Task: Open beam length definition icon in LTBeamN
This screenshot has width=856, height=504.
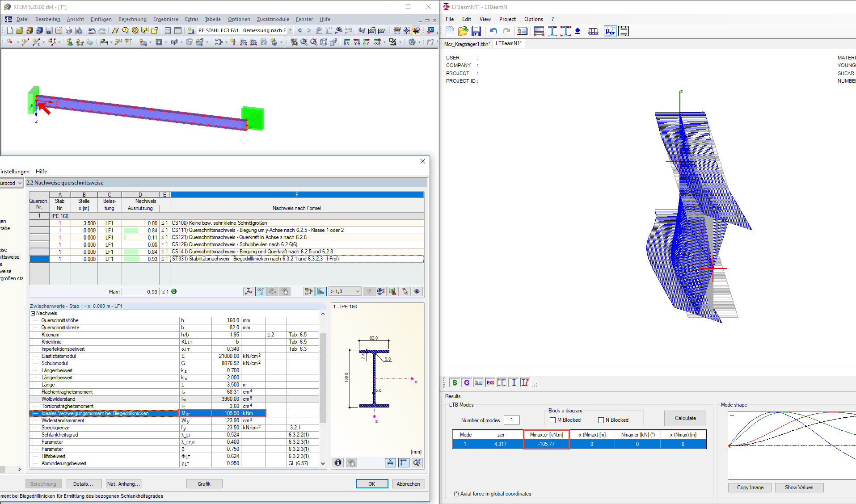Action: click(539, 31)
